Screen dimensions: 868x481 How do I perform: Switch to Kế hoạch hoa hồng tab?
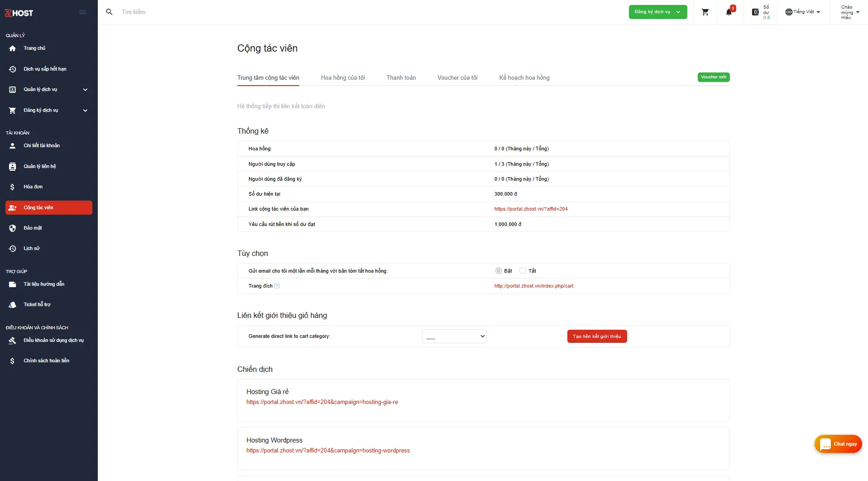point(524,78)
